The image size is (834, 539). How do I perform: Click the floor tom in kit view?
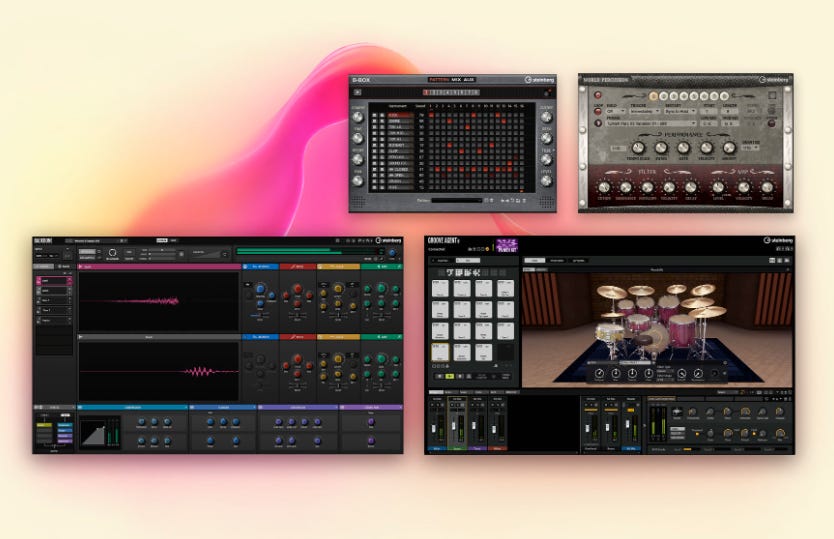[682, 330]
